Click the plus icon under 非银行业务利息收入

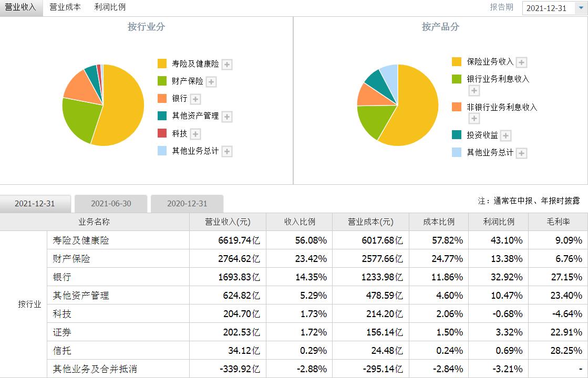[x=474, y=118]
